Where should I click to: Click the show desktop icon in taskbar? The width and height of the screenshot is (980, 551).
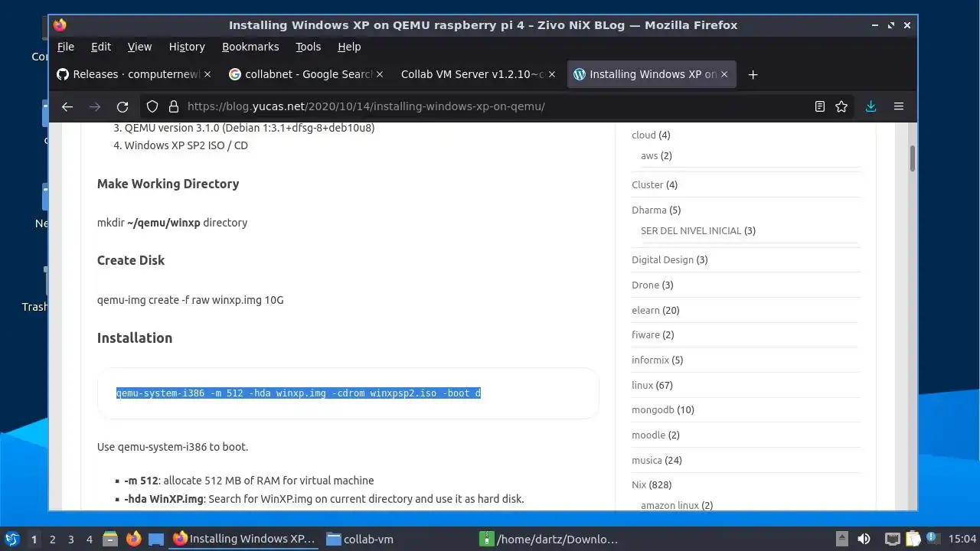[156, 539]
